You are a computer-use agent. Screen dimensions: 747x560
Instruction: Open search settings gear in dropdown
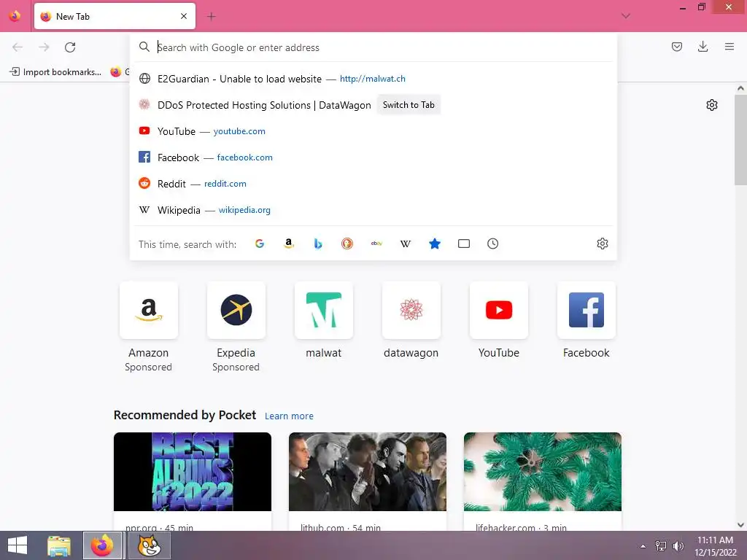point(602,244)
